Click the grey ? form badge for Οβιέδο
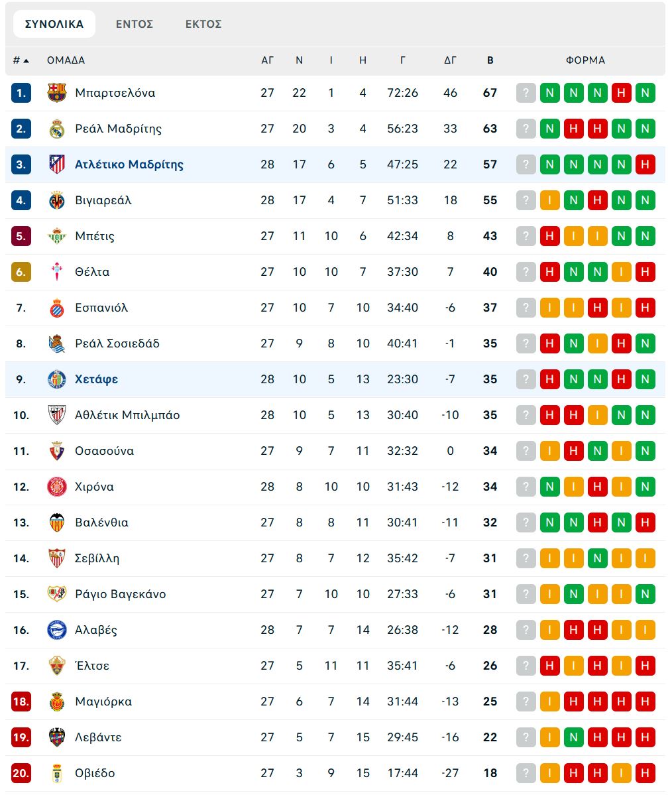The height and width of the screenshot is (795, 672). pos(526,773)
